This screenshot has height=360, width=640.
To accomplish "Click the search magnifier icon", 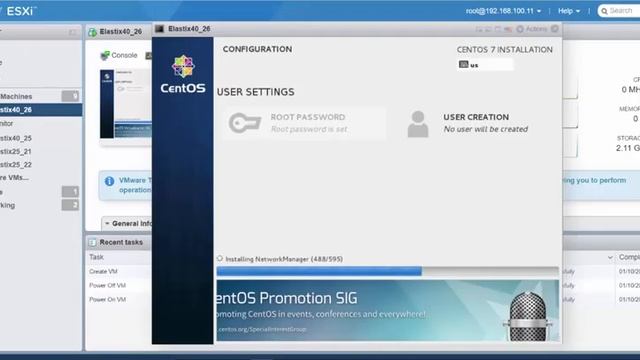I will (604, 11).
